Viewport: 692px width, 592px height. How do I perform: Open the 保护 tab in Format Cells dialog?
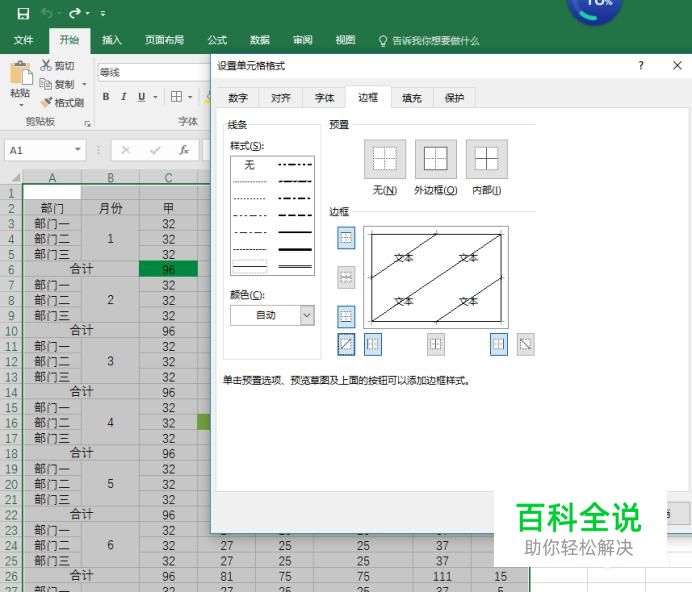pyautogui.click(x=455, y=98)
